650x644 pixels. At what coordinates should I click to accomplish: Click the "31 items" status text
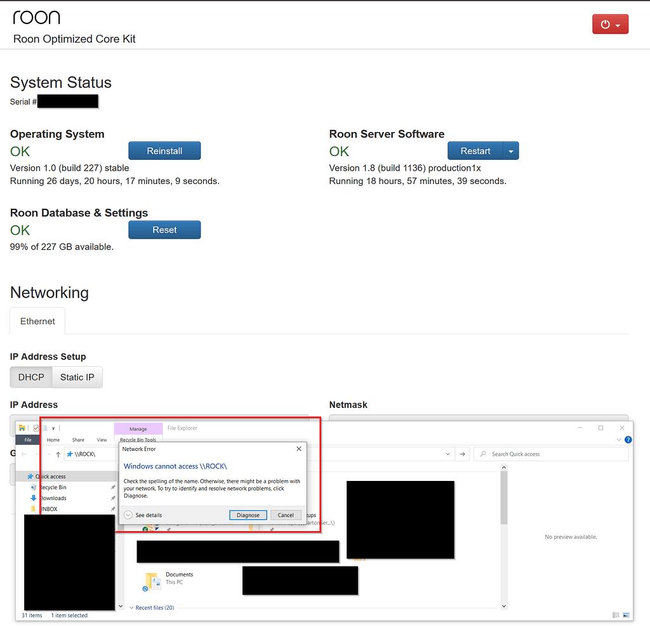32,615
